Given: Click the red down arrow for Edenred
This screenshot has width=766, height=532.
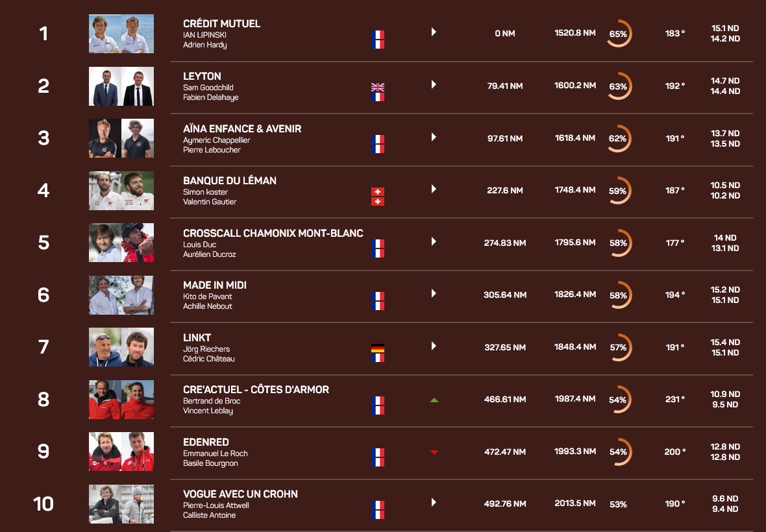Looking at the screenshot, I should tap(434, 452).
